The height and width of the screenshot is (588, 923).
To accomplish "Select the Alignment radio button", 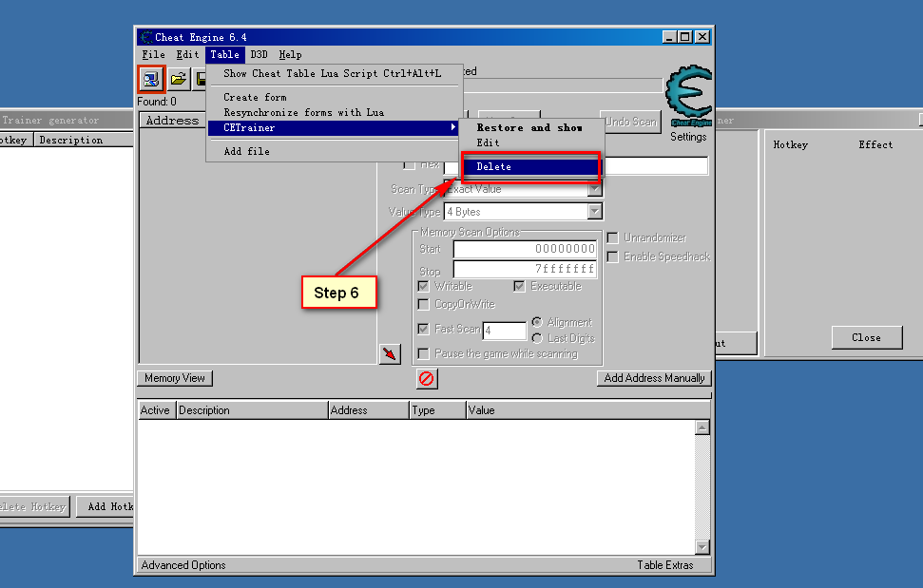I will point(537,322).
